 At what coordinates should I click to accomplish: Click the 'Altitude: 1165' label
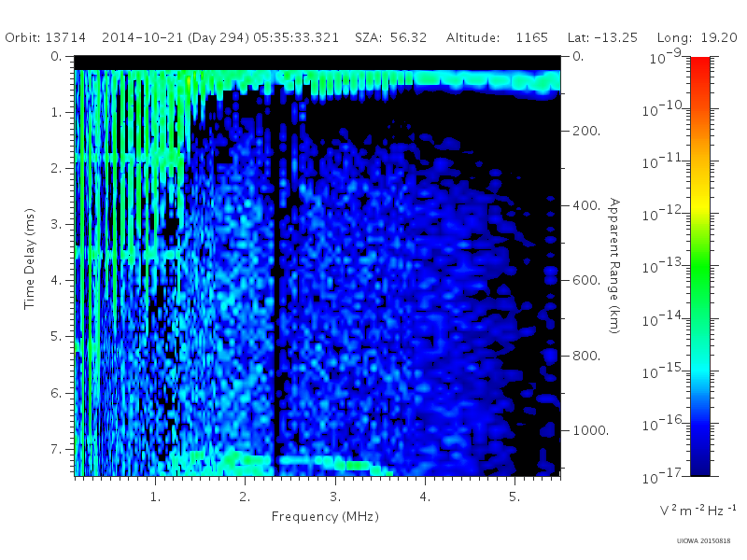click(497, 37)
